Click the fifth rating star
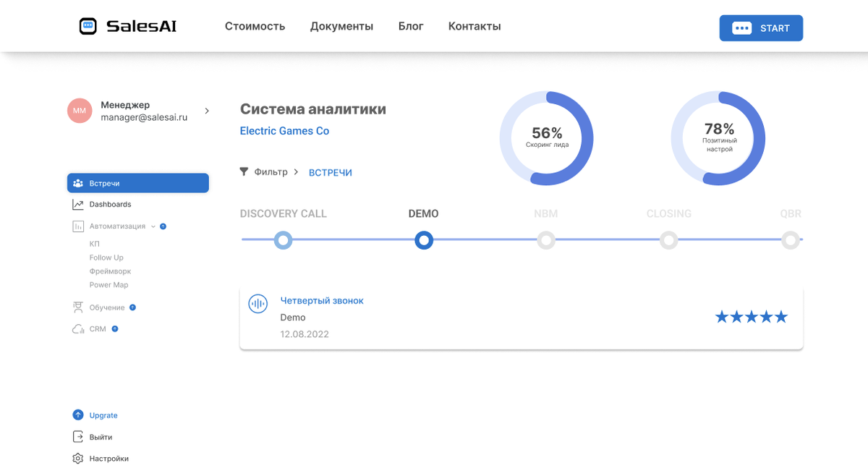The height and width of the screenshot is (476, 868). coord(781,317)
